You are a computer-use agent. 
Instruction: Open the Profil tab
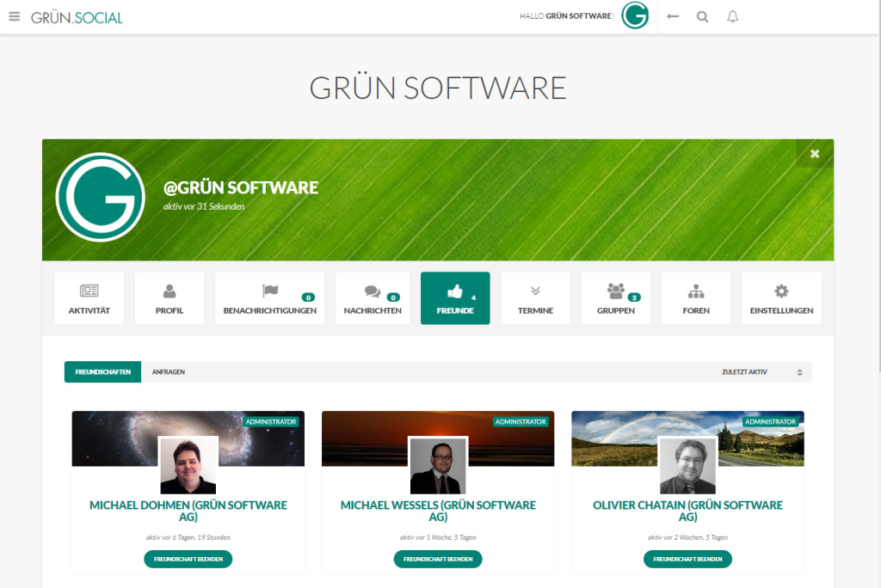coord(169,298)
